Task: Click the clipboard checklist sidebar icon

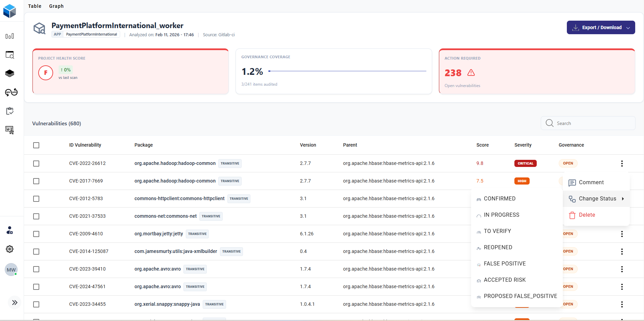Action: click(9, 111)
